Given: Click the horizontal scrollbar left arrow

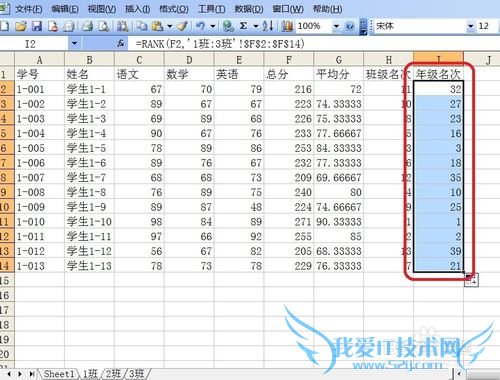Looking at the screenshot, I should (459, 374).
